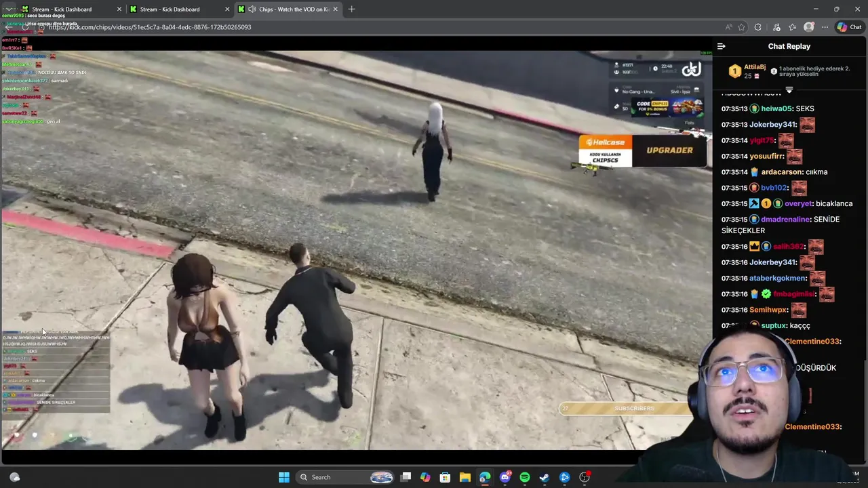The width and height of the screenshot is (868, 488).
Task: Add page to favorites with star icon
Action: coord(742,27)
